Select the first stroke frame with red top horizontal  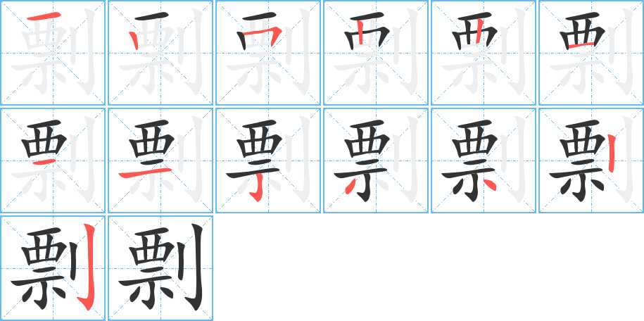click(53, 53)
